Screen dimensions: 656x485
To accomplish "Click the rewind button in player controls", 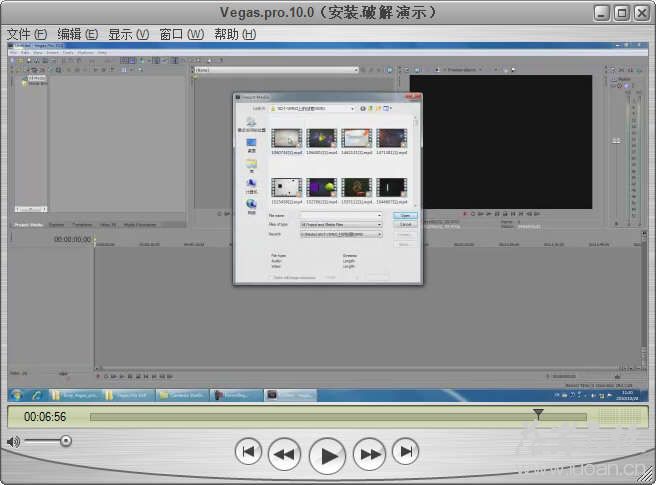I will click(x=284, y=454).
